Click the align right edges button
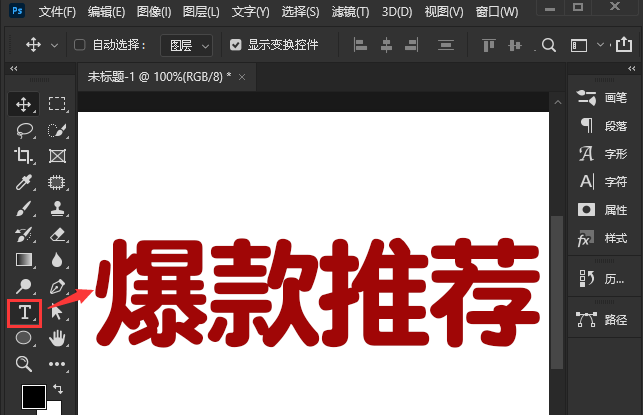 coord(411,45)
